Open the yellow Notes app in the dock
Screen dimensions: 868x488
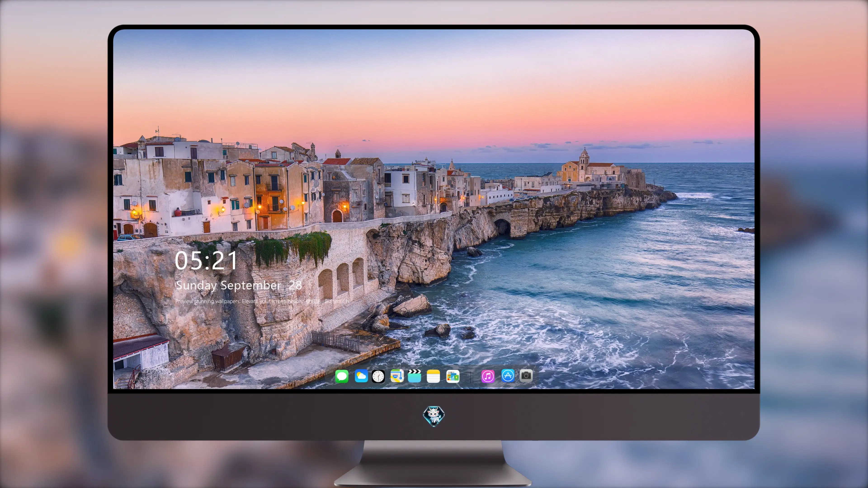(433, 376)
